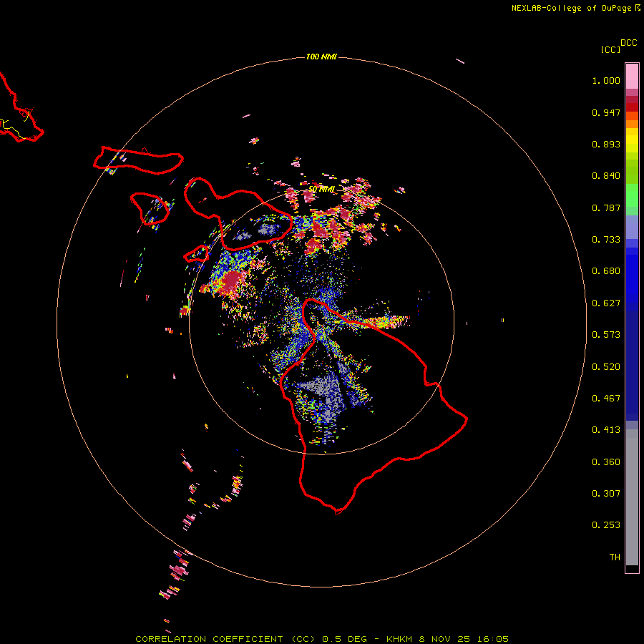
Task: Click the 0.573 colorbar value
Action: pyautogui.click(x=606, y=335)
